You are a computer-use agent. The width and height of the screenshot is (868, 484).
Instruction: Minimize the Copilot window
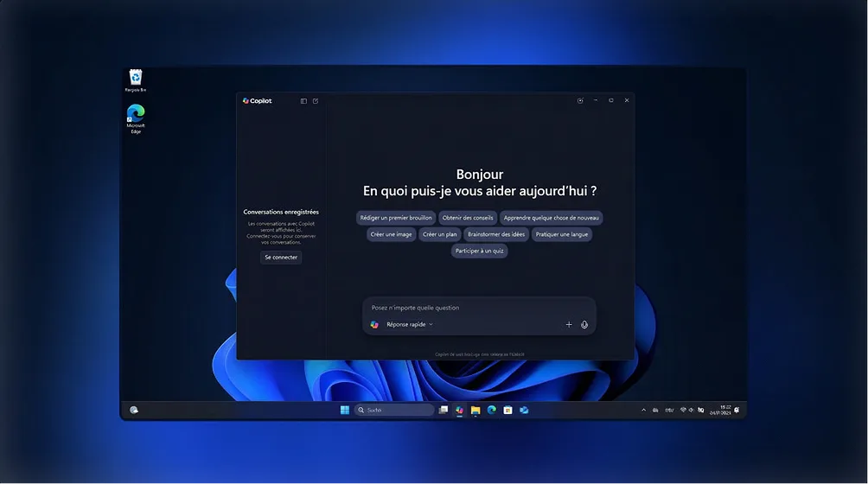coord(596,100)
